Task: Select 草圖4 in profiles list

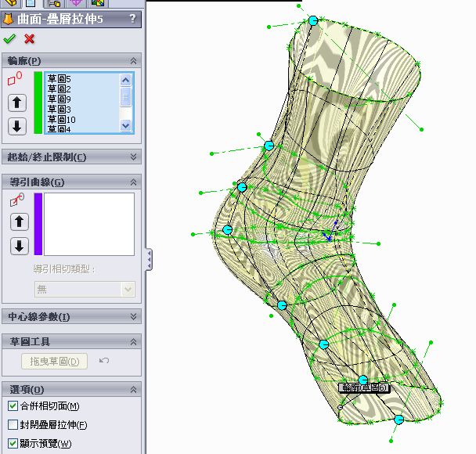Action: (59, 129)
